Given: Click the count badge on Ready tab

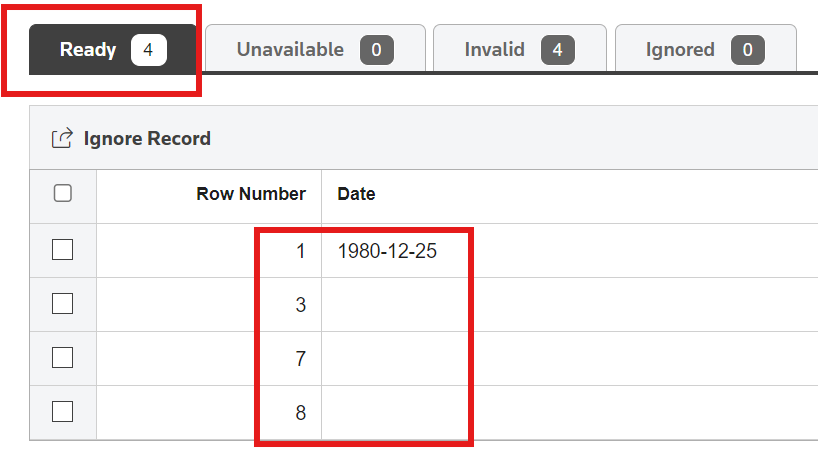Looking at the screenshot, I should coord(148,49).
